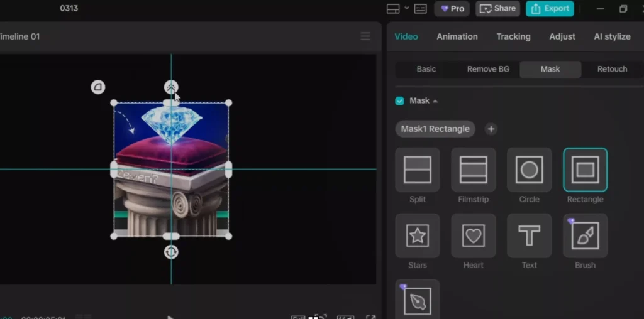Add a new mask with plus button

pyautogui.click(x=491, y=129)
